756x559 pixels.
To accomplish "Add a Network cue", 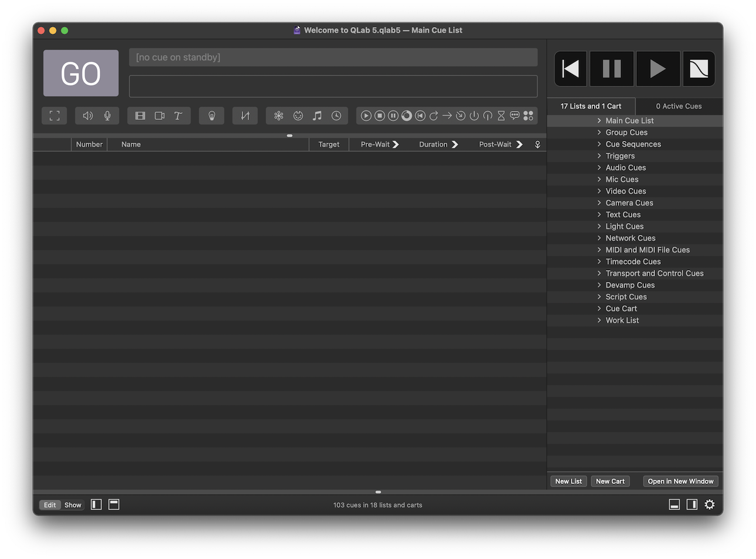I will [279, 116].
